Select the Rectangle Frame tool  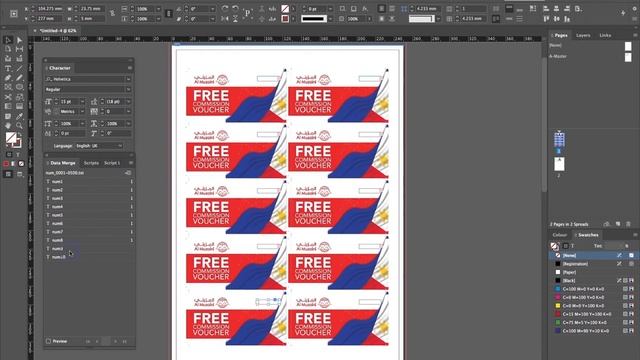[8, 87]
